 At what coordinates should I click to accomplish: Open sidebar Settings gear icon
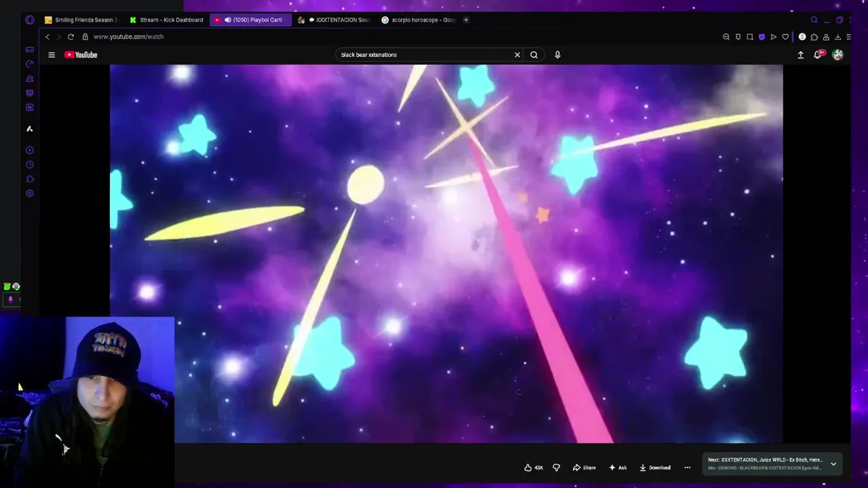click(x=30, y=194)
